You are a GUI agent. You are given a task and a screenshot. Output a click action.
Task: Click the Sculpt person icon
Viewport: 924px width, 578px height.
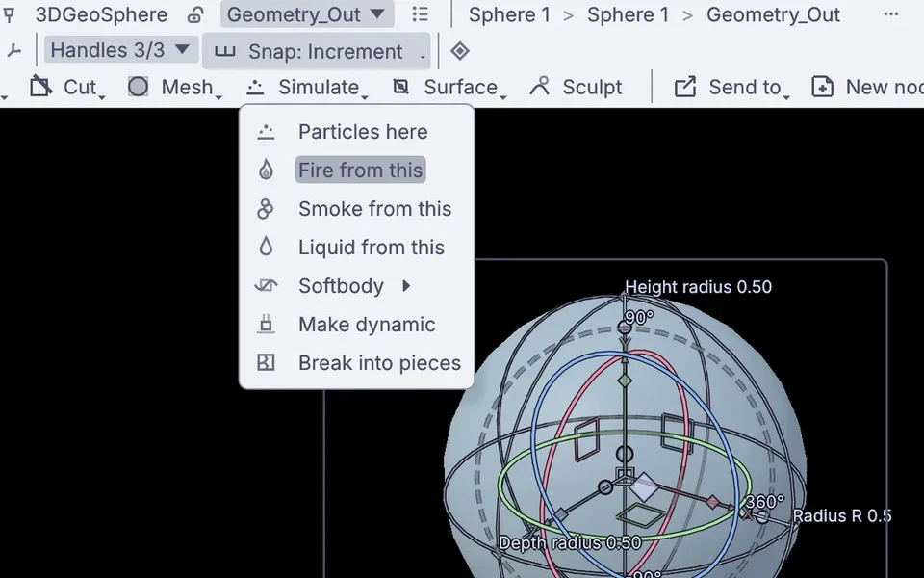coord(540,86)
